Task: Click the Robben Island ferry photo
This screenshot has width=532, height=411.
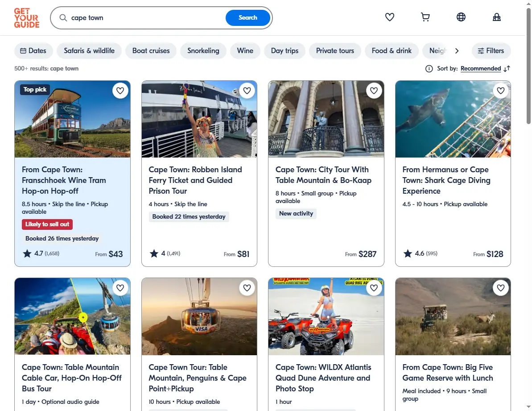Action: (199, 119)
